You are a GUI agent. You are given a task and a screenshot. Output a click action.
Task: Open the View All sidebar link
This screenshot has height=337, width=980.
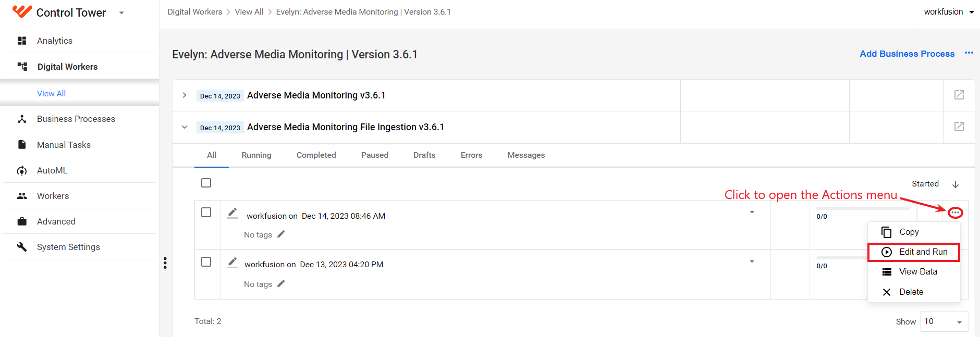click(x=51, y=93)
